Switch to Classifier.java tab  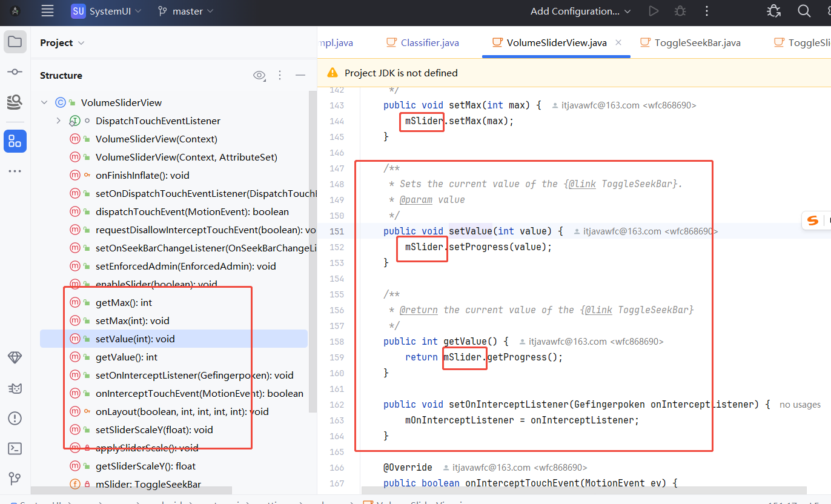[423, 42]
